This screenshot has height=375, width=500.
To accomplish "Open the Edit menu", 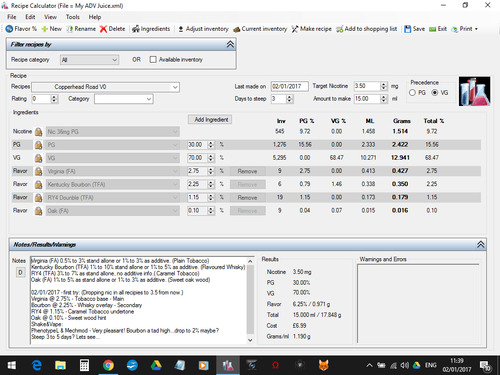I will pyautogui.click(x=30, y=17).
